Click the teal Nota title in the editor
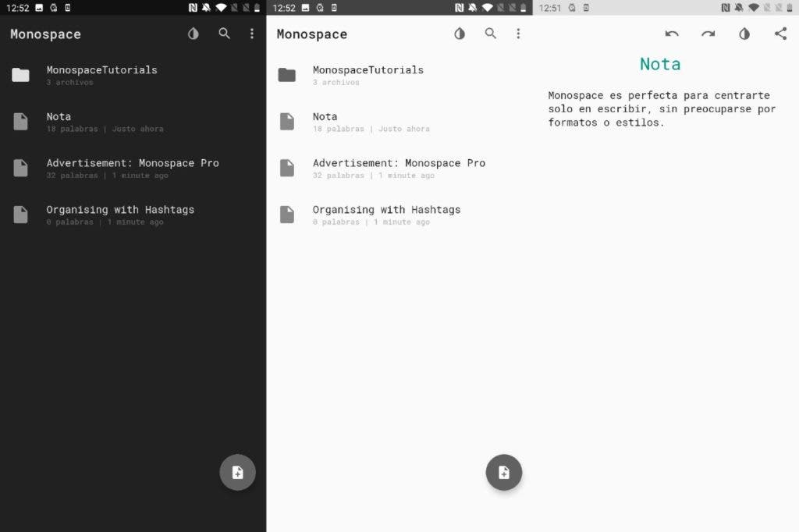 (659, 64)
